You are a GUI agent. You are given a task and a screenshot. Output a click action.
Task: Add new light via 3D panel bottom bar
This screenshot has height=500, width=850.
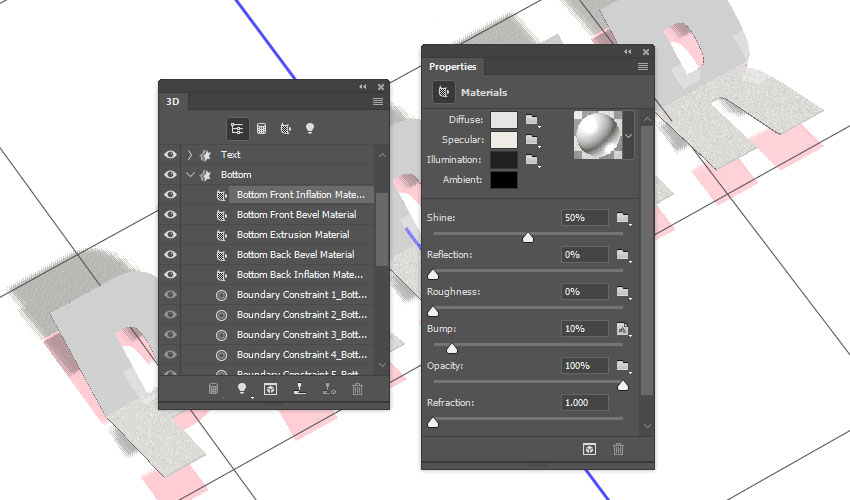tap(242, 389)
